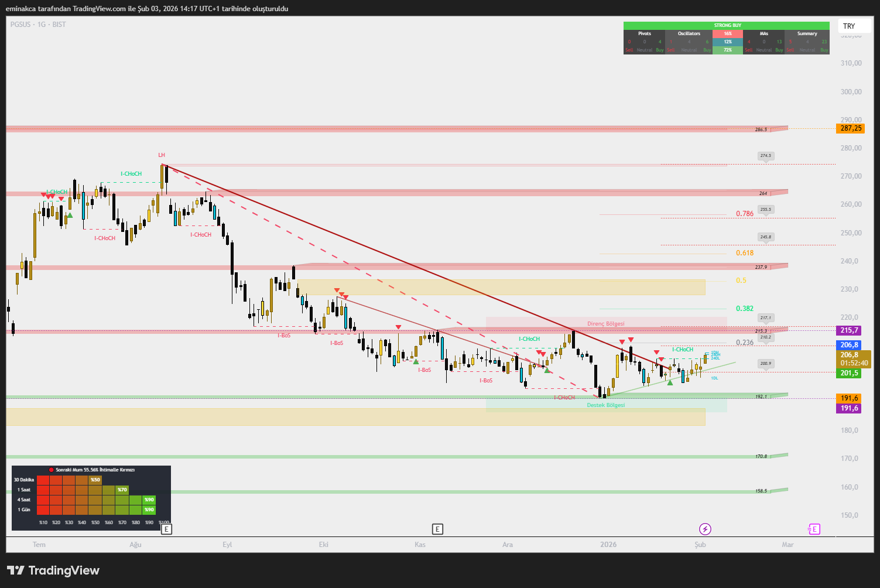Click the green STRONG BUY banner

point(727,25)
